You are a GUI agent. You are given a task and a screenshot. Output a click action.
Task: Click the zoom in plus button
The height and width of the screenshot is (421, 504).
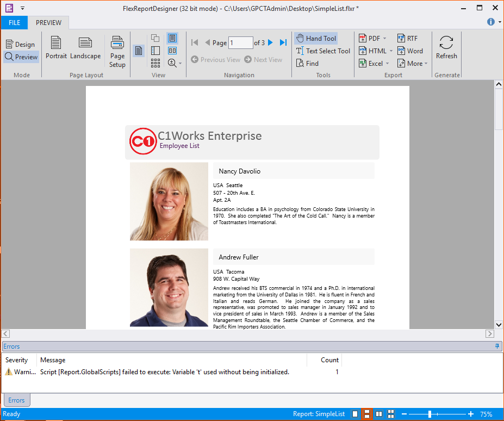[471, 414]
